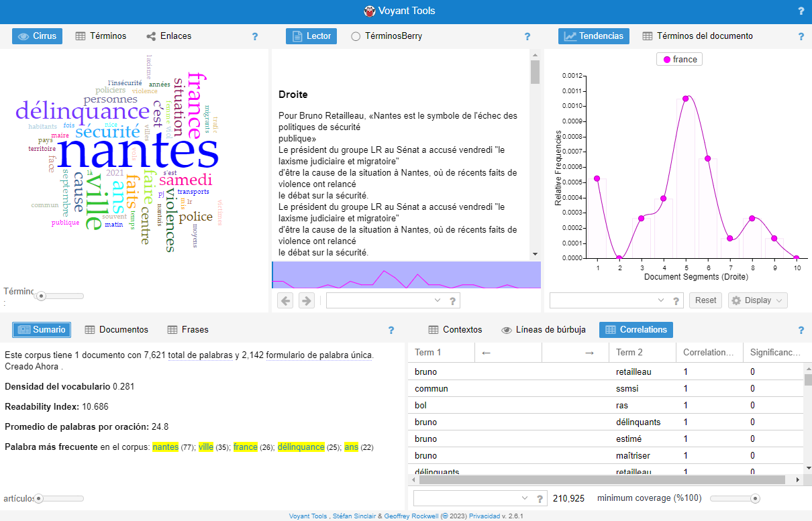Open help for the Sumario panel
Viewport: 812px width, 521px height.
[391, 330]
